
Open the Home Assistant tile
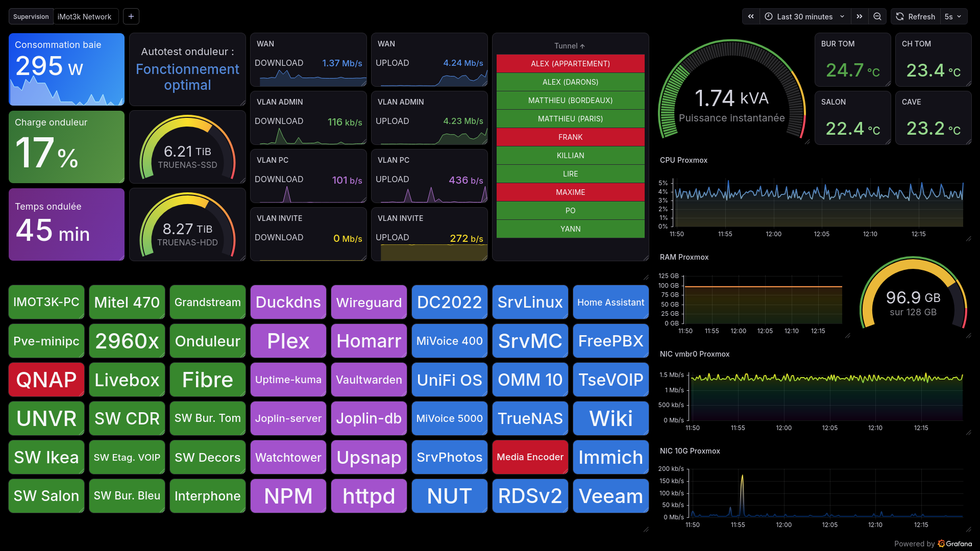611,302
